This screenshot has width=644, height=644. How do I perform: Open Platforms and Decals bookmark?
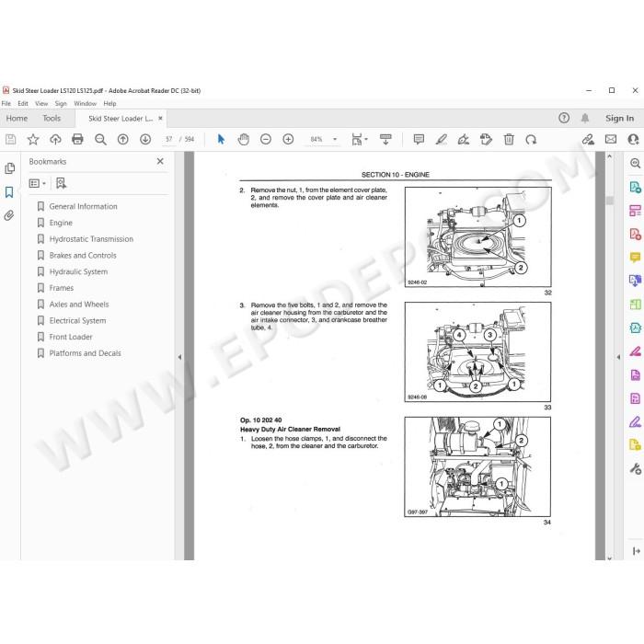tap(85, 353)
